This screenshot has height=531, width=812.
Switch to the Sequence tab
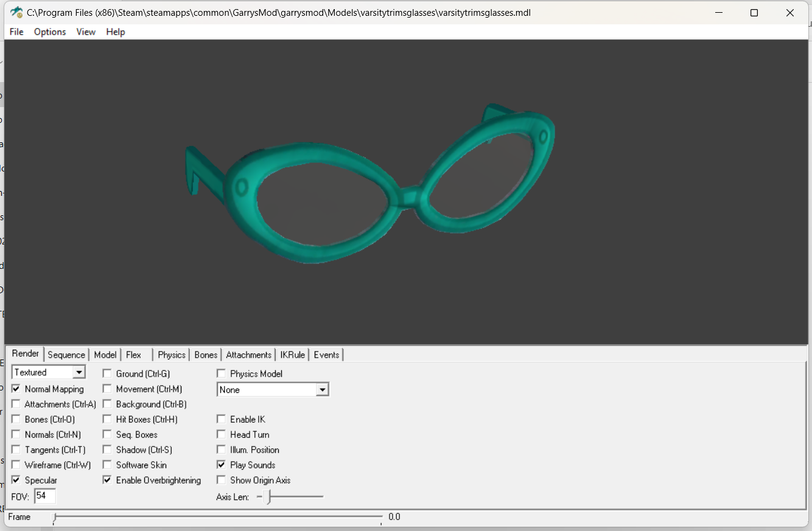pyautogui.click(x=66, y=355)
